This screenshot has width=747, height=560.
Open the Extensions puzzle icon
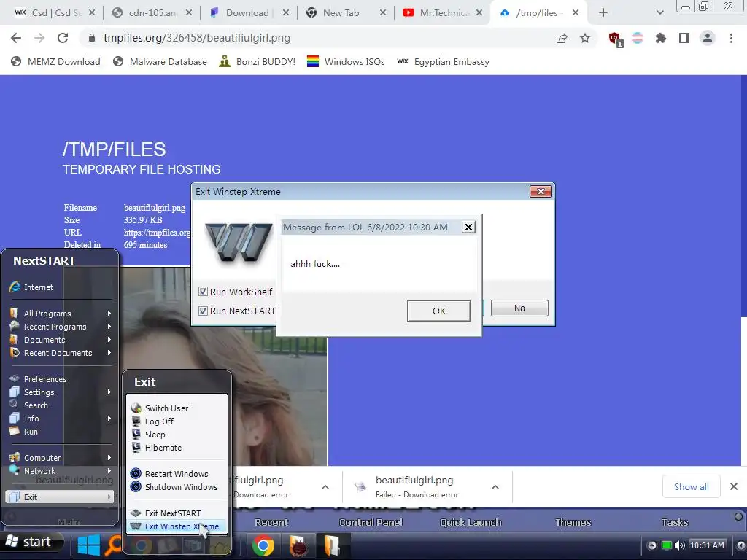[660, 38]
